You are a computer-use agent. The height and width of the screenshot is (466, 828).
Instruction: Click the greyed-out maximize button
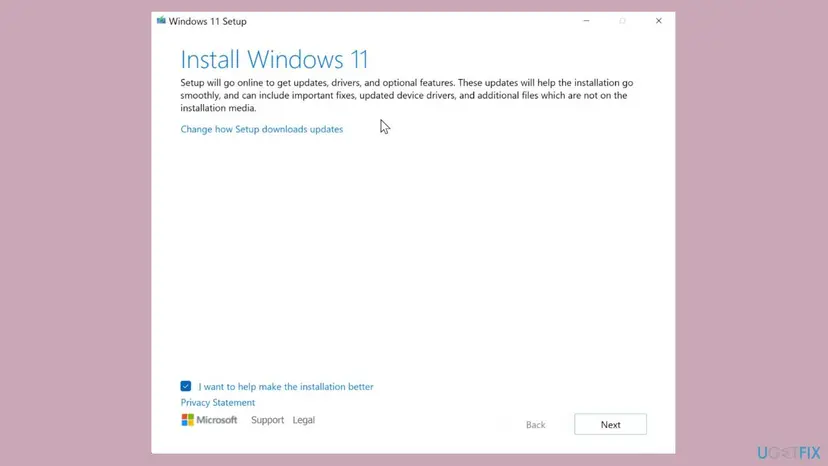pos(623,21)
